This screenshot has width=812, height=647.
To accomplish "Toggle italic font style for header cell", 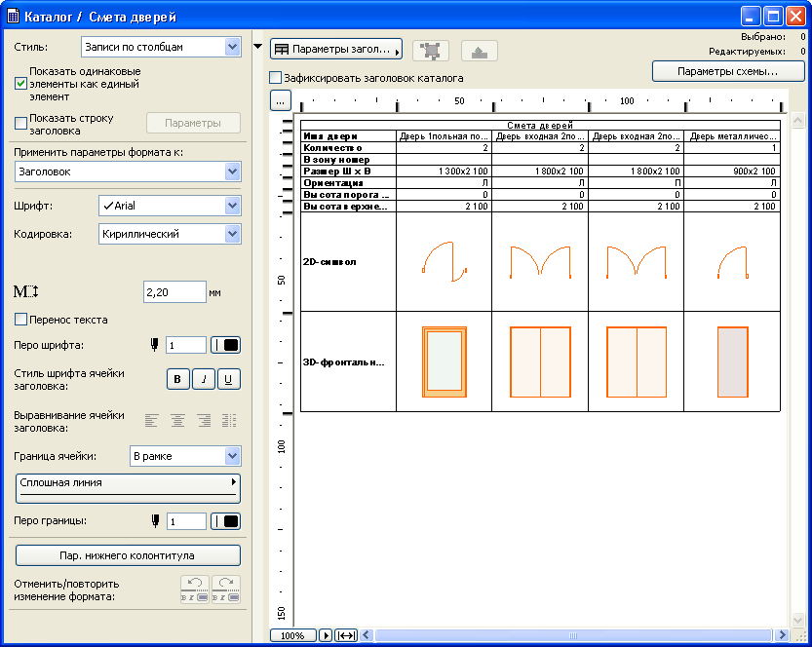I will [x=203, y=380].
